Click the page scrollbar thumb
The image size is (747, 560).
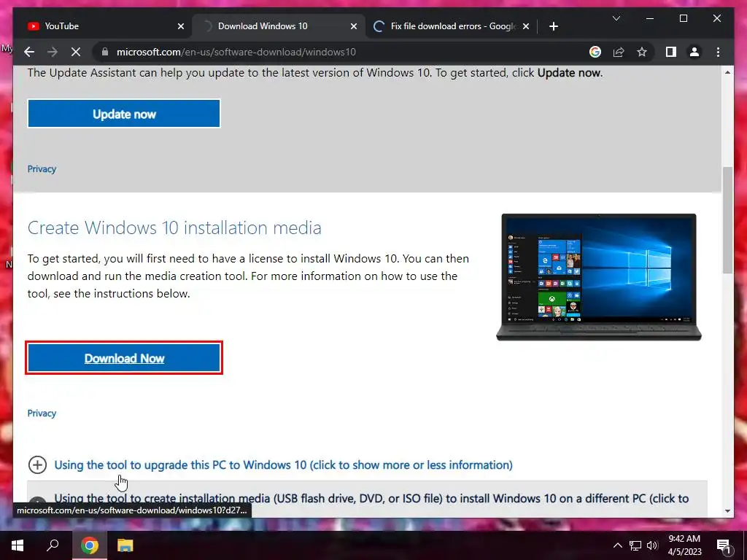point(727,220)
